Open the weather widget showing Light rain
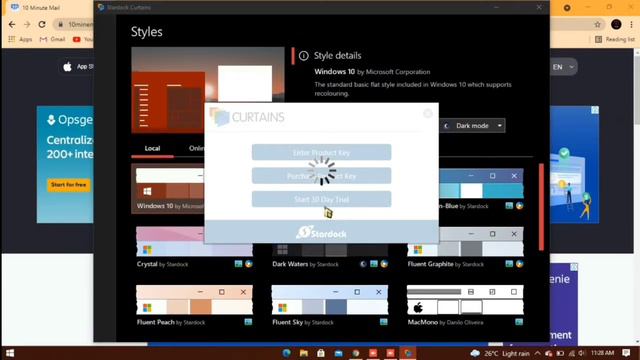Viewport: 640px width, 360px height. (500, 353)
